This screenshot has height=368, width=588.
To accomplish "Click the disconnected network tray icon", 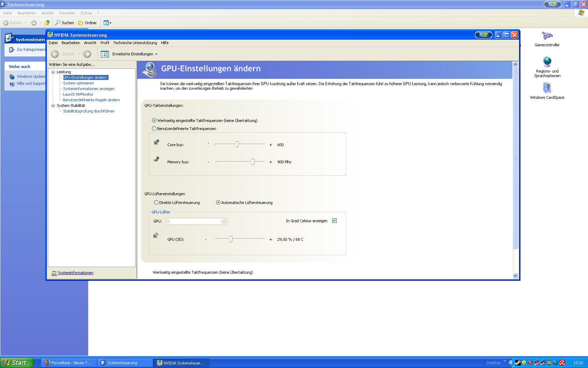I will [x=537, y=363].
